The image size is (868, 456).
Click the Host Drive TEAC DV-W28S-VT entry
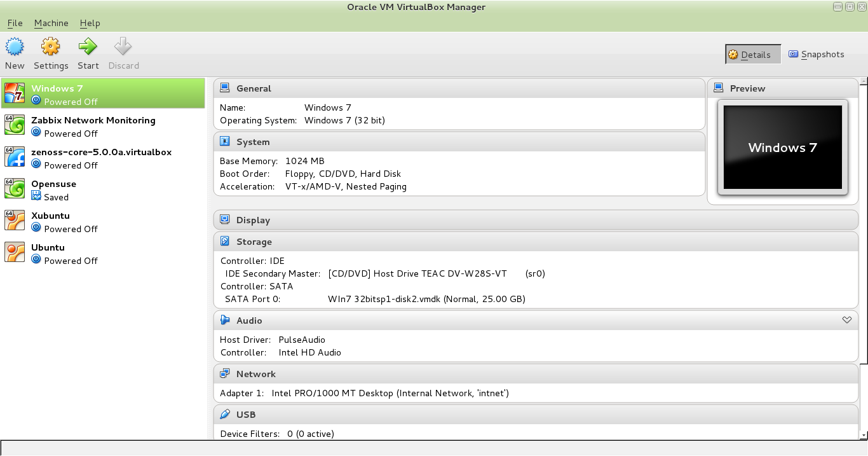point(437,273)
